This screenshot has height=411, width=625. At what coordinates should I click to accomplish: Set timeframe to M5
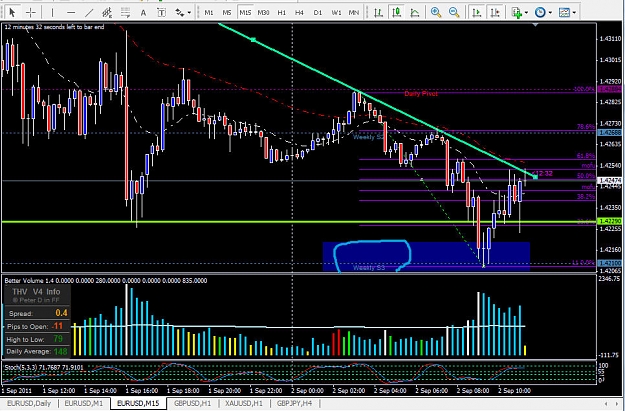click(226, 12)
